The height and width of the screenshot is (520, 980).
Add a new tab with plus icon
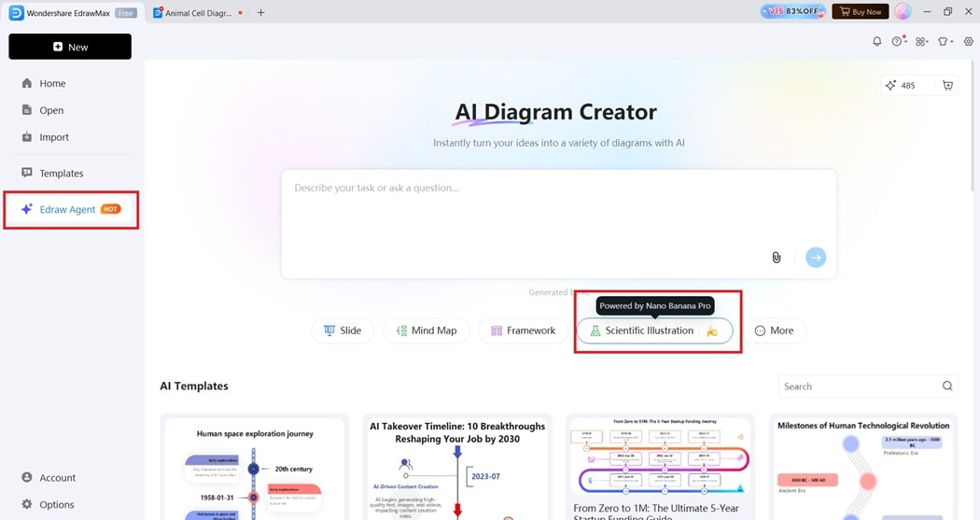tap(260, 12)
